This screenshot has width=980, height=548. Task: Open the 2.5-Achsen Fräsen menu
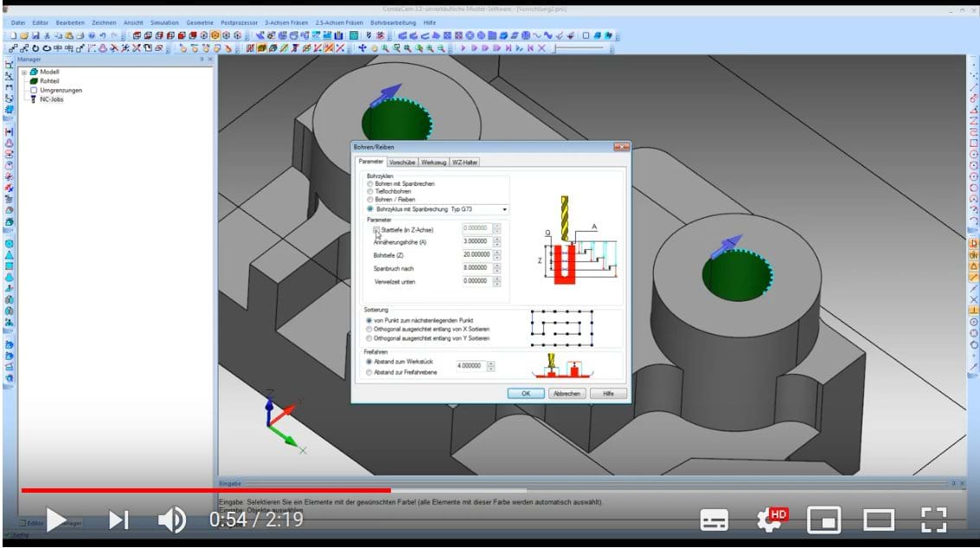point(339,22)
